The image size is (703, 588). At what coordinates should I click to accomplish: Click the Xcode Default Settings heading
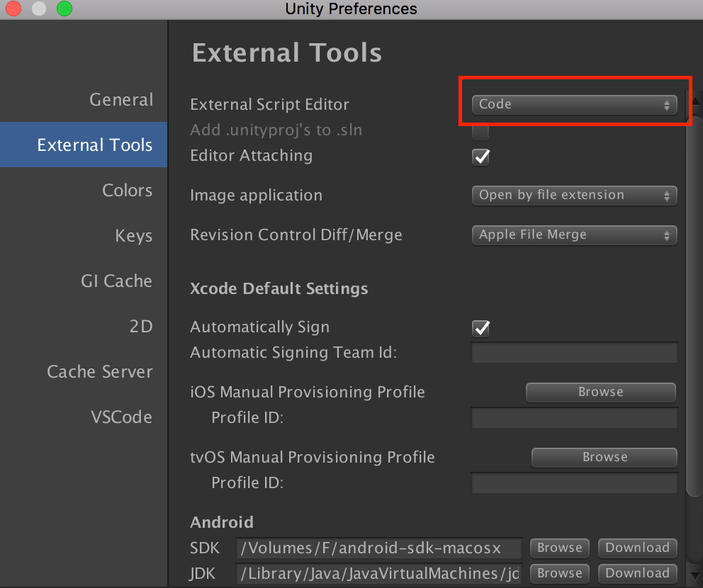point(279,288)
